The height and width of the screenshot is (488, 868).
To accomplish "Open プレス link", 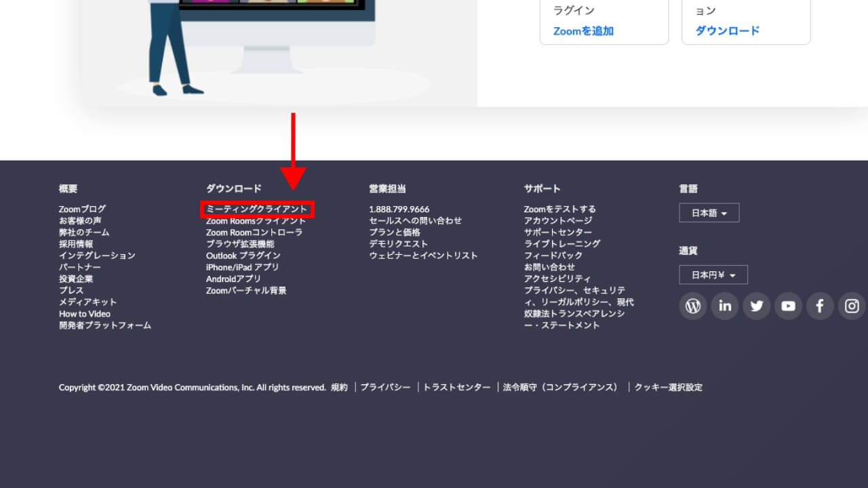I will pyautogui.click(x=71, y=290).
